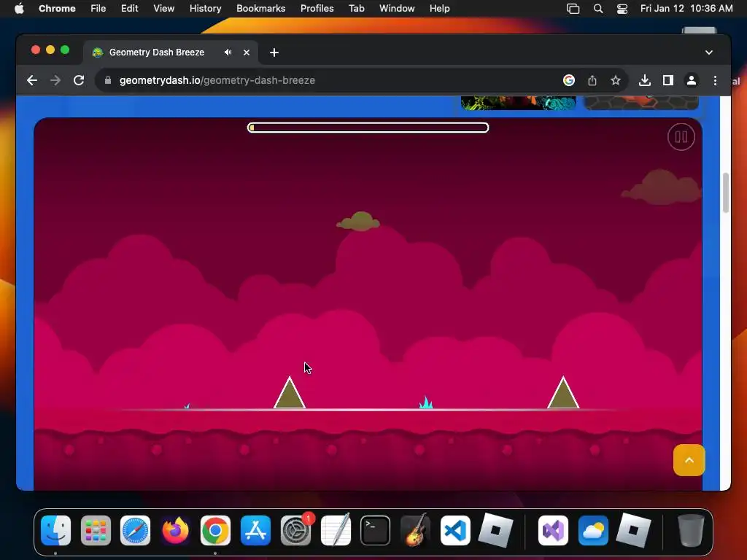Screen dimensions: 747x560
Task: Launch Firefox from the Dock
Action: 175,531
